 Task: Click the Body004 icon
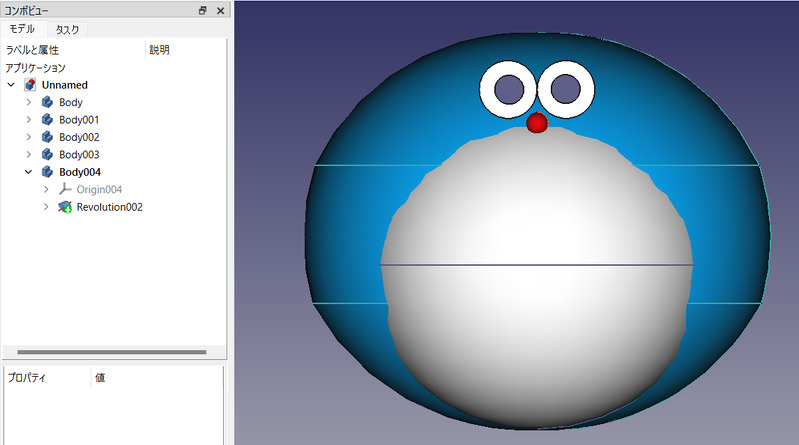pos(47,172)
